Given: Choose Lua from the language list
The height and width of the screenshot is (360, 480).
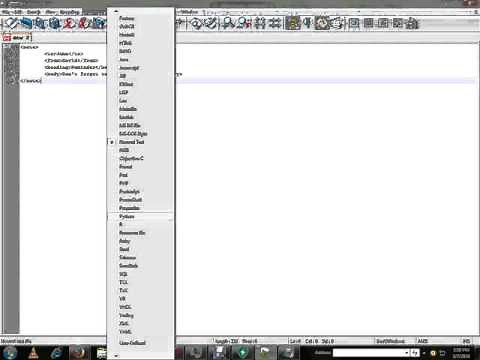Looking at the screenshot, I should [140, 101].
